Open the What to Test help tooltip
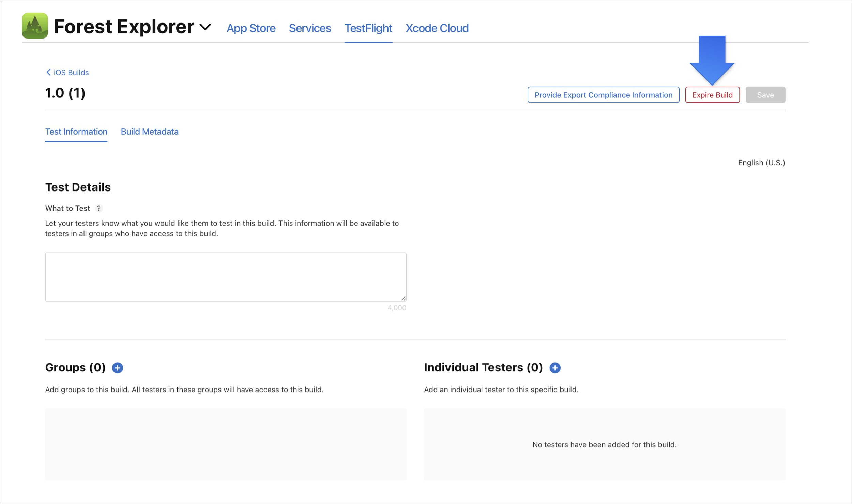This screenshot has width=852, height=504. 99,208
